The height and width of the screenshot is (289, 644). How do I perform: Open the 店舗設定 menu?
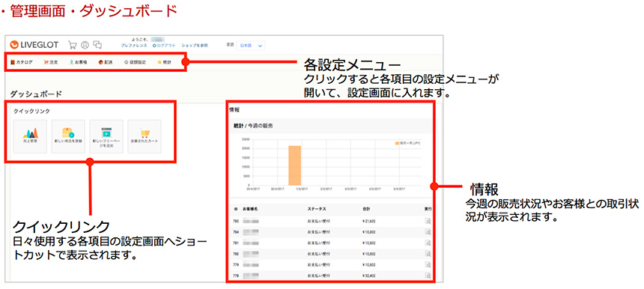tap(135, 62)
